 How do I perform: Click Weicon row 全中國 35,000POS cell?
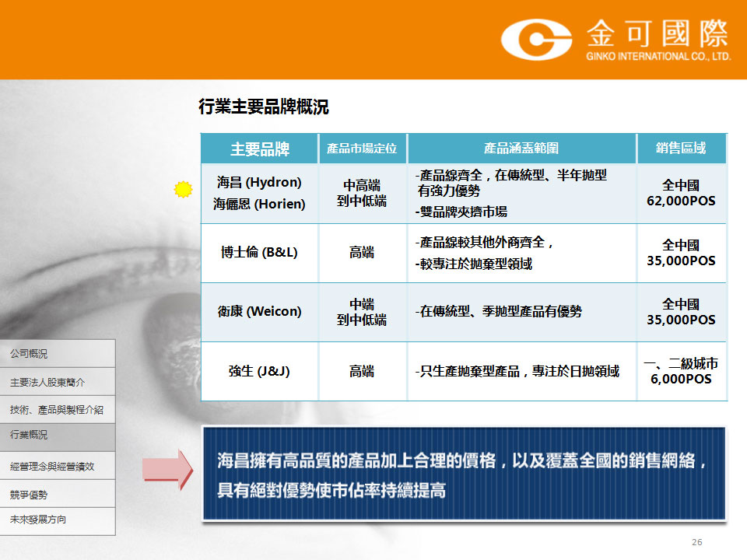(x=682, y=312)
